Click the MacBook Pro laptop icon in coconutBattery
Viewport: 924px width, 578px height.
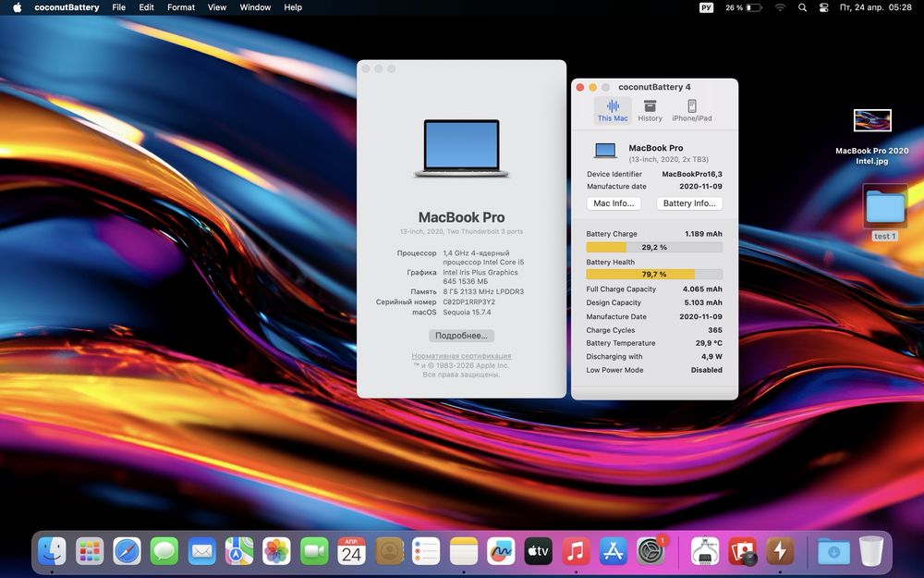[605, 151]
